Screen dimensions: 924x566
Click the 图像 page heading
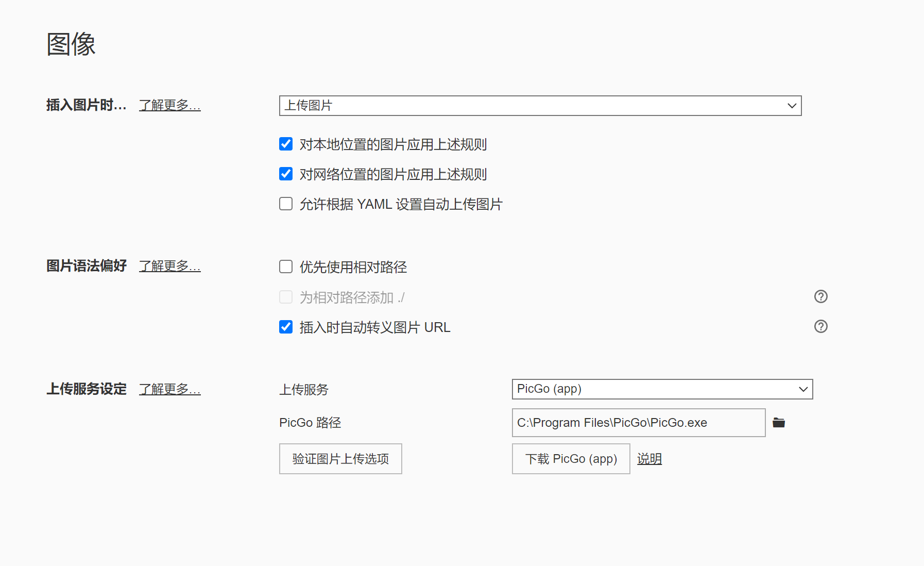[x=71, y=44]
